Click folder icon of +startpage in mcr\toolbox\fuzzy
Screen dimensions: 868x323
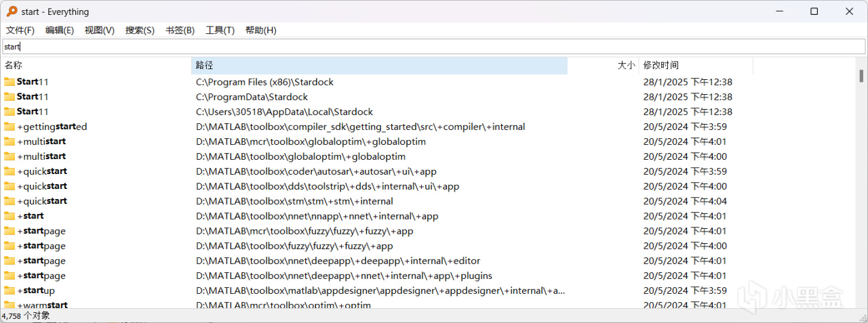[x=9, y=231]
